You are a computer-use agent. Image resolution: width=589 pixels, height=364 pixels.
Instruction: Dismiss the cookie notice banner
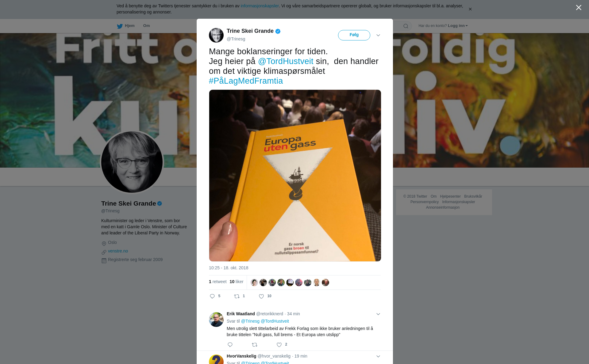470,9
